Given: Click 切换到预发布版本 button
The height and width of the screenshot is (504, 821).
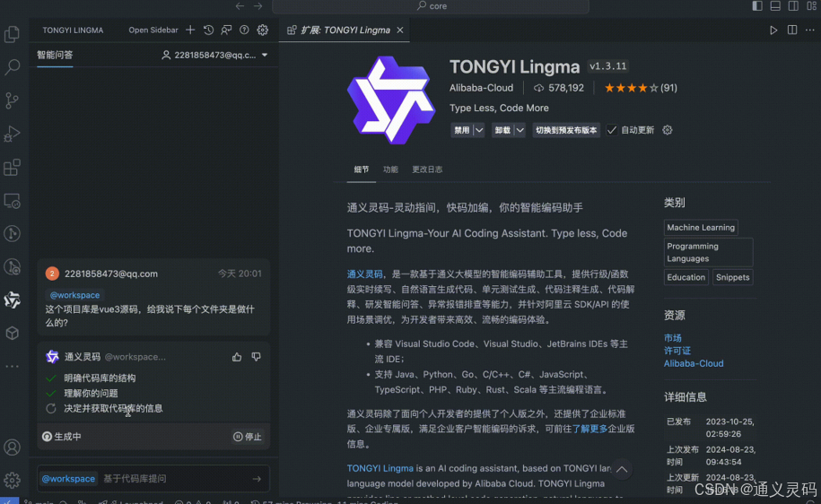Looking at the screenshot, I should [x=566, y=130].
